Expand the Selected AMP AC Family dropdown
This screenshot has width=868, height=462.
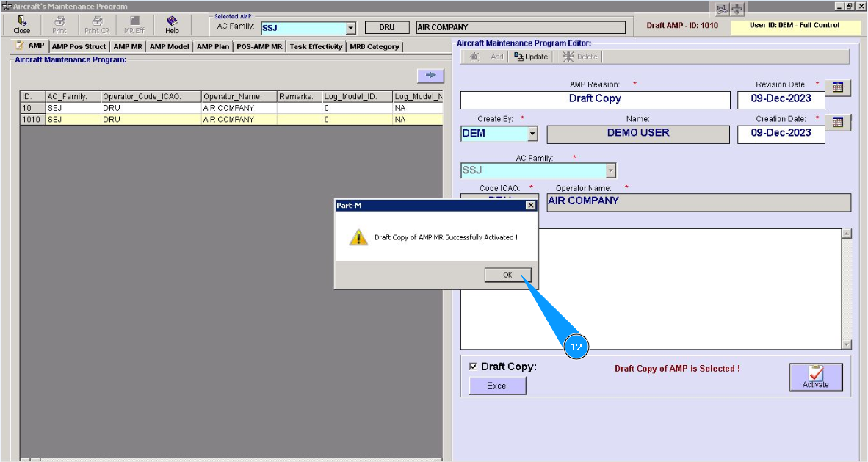[350, 28]
